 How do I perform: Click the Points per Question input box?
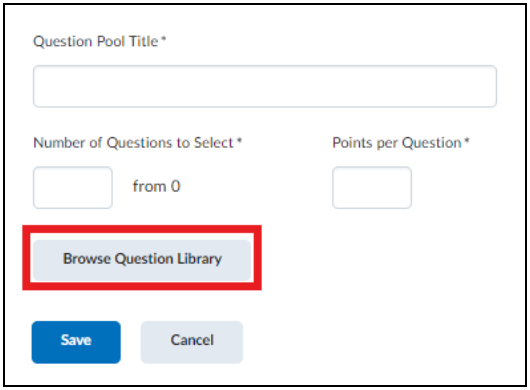372,188
